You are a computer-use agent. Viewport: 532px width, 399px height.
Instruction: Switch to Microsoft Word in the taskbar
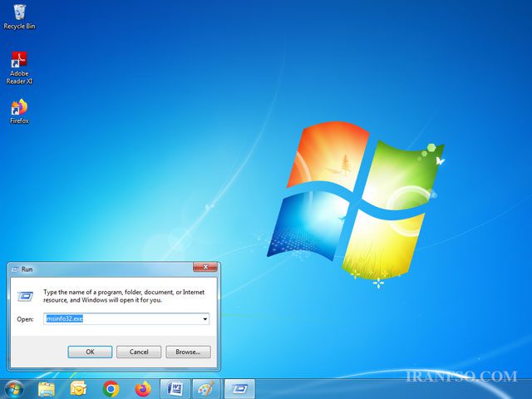coord(175,389)
